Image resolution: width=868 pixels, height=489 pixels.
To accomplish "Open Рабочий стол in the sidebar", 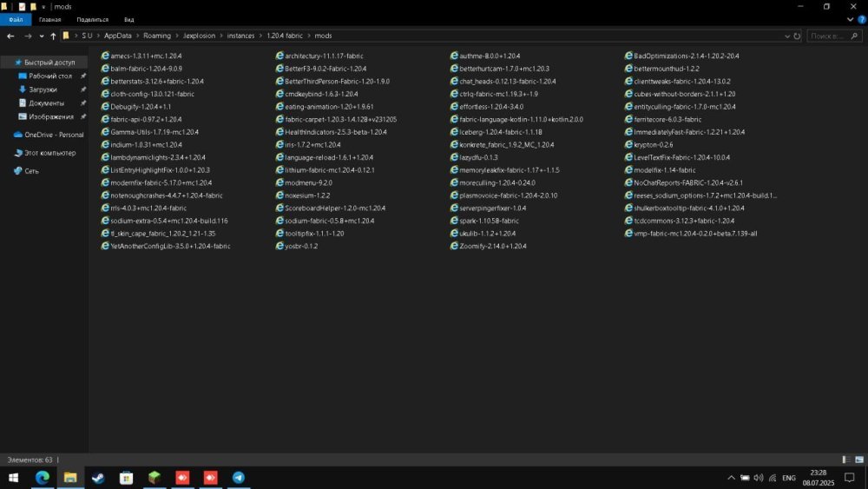I will point(49,76).
